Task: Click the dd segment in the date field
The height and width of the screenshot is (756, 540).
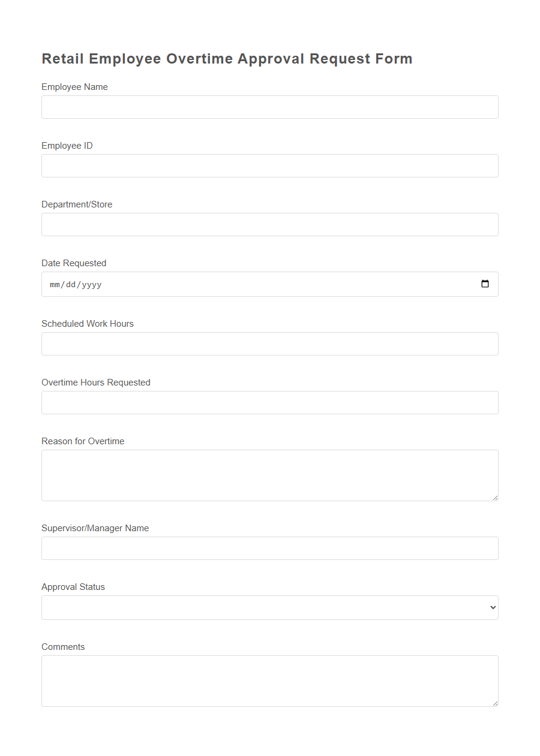Action: [x=70, y=284]
